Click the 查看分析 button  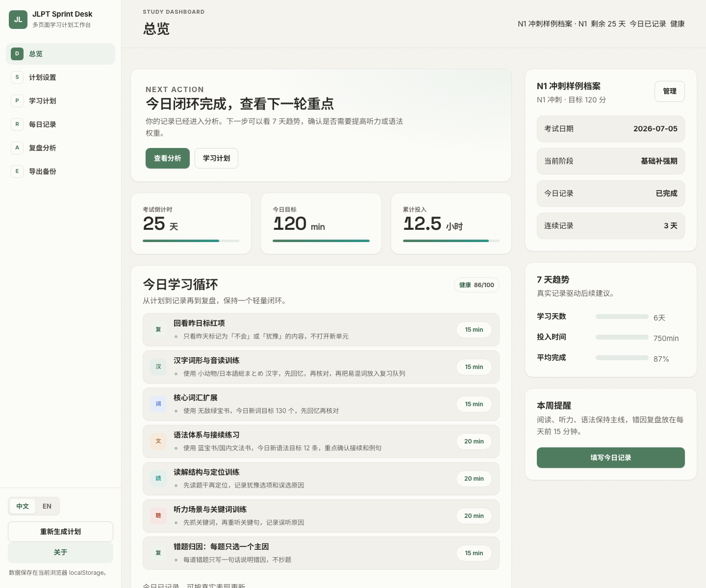[168, 158]
